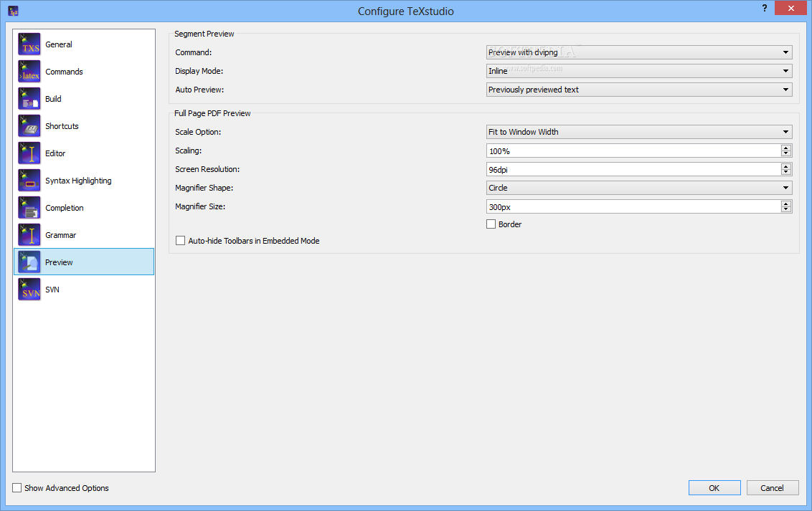Select Grammar label in the list
Viewport: 812px width, 511px height.
click(x=60, y=235)
